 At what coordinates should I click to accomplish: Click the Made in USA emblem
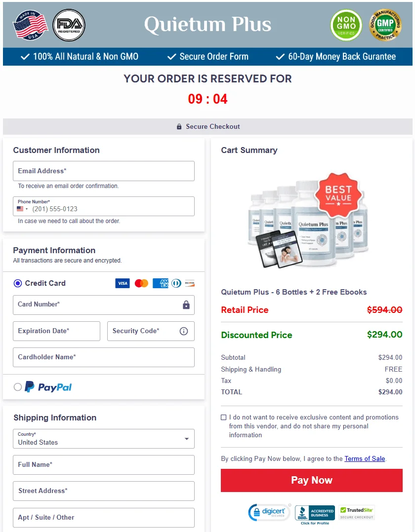30,24
